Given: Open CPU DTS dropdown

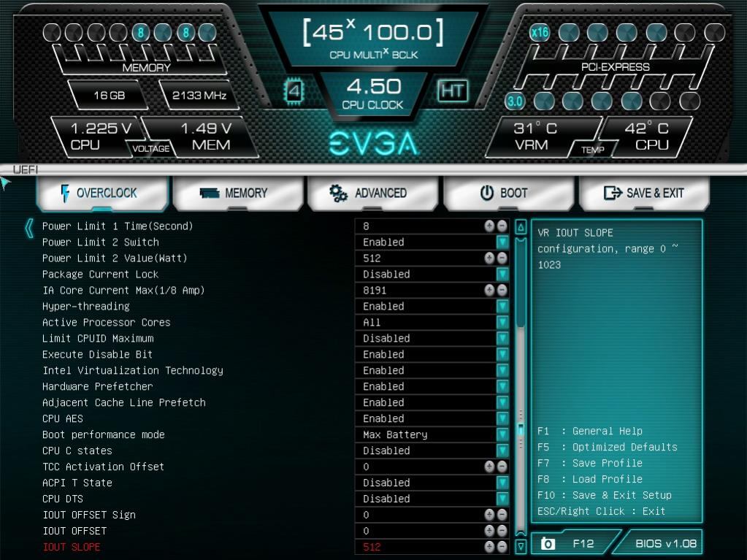Looking at the screenshot, I should coord(502,499).
